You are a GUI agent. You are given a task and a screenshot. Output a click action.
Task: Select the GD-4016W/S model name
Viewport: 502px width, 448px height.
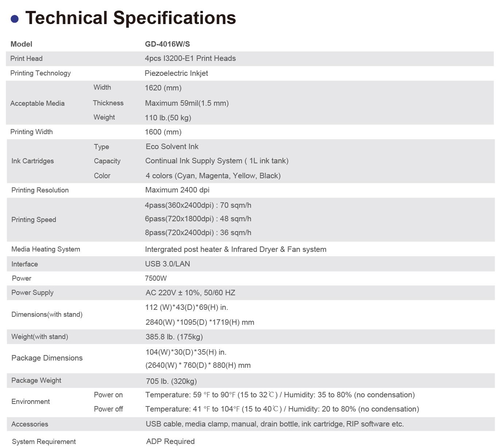167,44
